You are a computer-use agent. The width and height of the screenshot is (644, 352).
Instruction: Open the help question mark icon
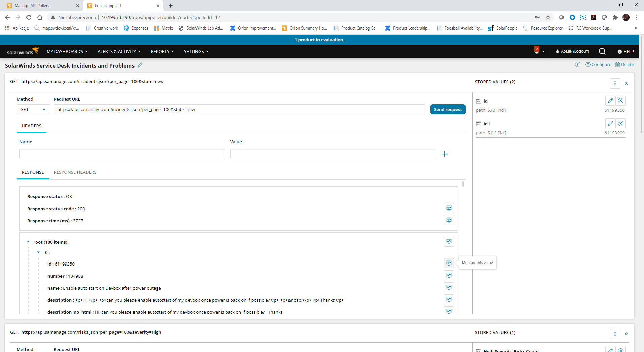[577, 64]
